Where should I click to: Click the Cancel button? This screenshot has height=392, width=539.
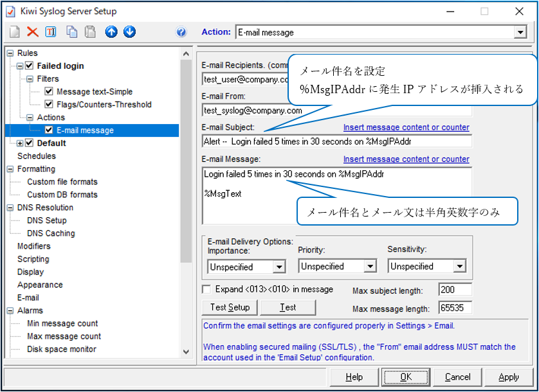coord(457,377)
